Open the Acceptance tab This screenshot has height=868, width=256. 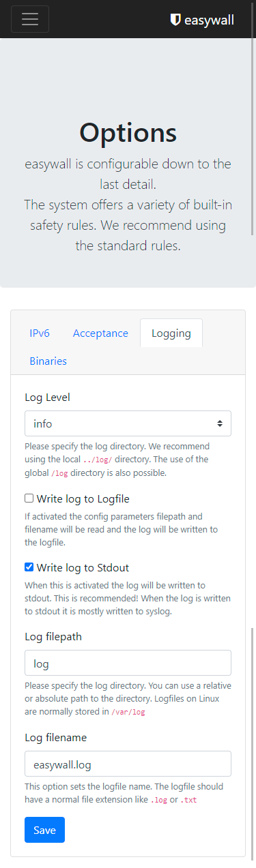click(x=100, y=333)
